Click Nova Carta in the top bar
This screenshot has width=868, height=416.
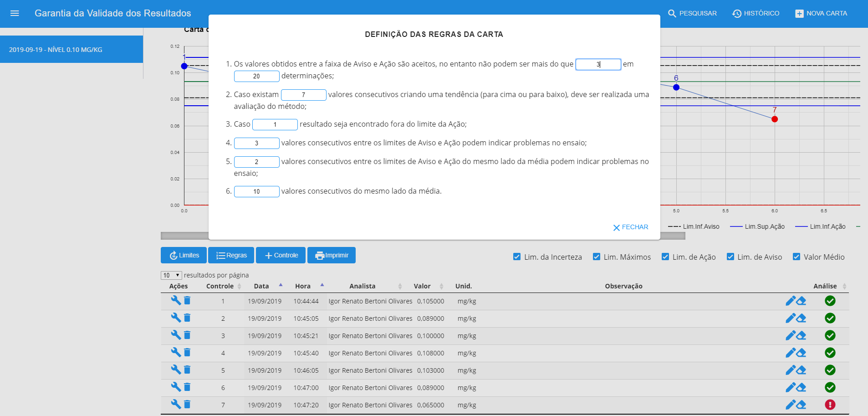tap(821, 13)
